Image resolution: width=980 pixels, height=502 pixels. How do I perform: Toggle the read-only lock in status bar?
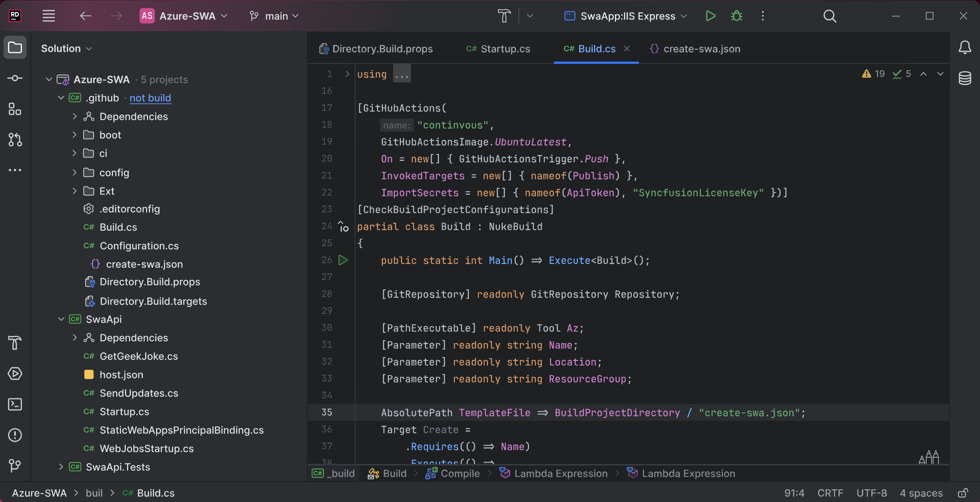963,493
